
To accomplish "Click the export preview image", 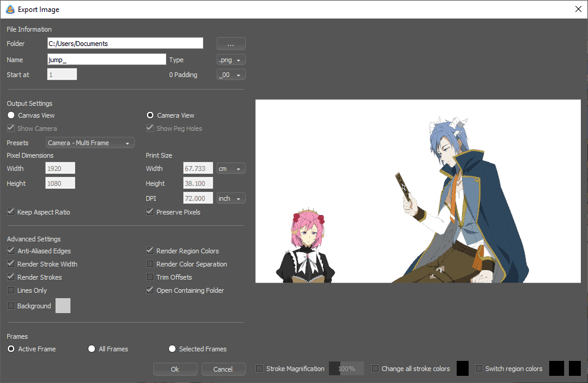I will (x=418, y=191).
